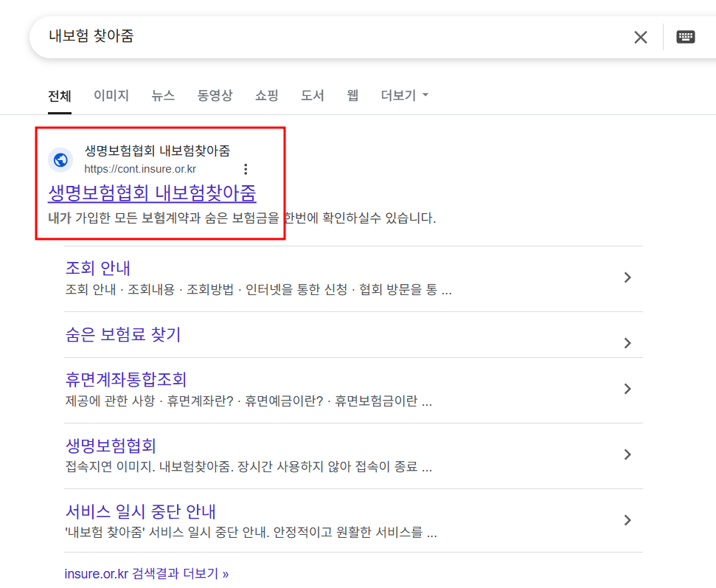Click the 생명보험협회 내보험찾아줌 site name above URL
This screenshot has width=716, height=588.
[158, 151]
